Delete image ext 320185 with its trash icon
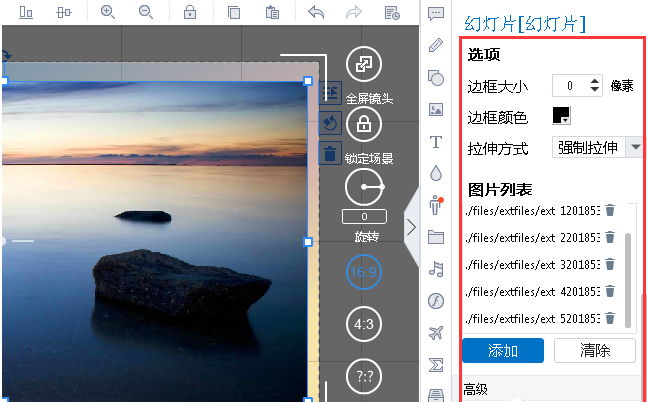Viewport: 647px width, 402px height. click(x=610, y=264)
